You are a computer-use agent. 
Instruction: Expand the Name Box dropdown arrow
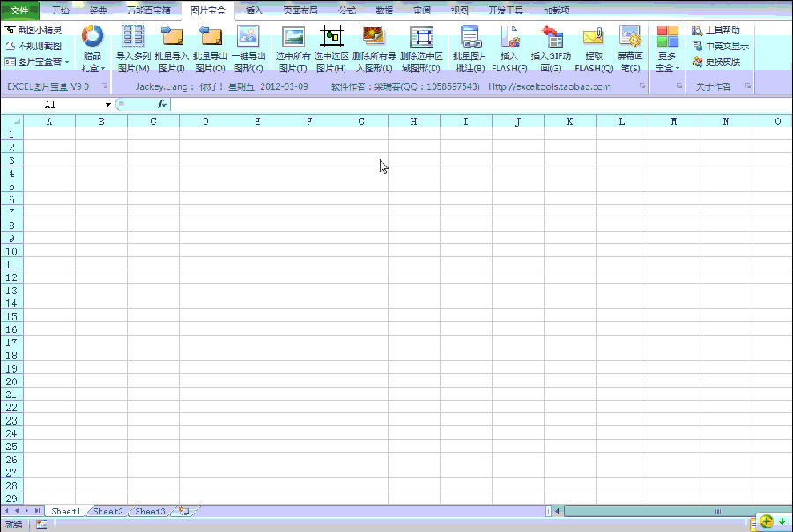pos(108,105)
